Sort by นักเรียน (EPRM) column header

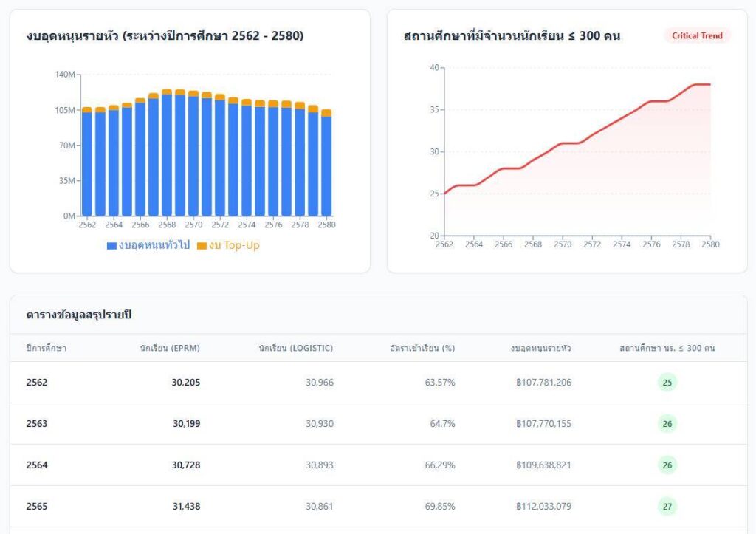click(x=169, y=348)
